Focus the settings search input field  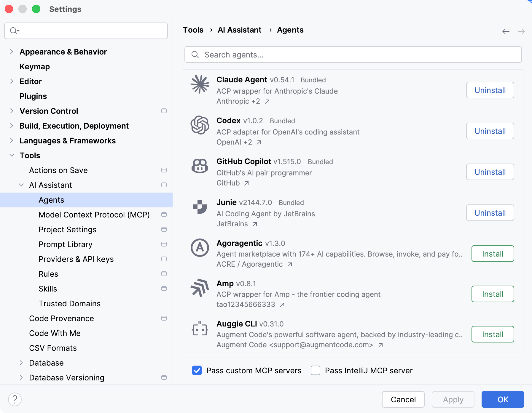tap(86, 31)
